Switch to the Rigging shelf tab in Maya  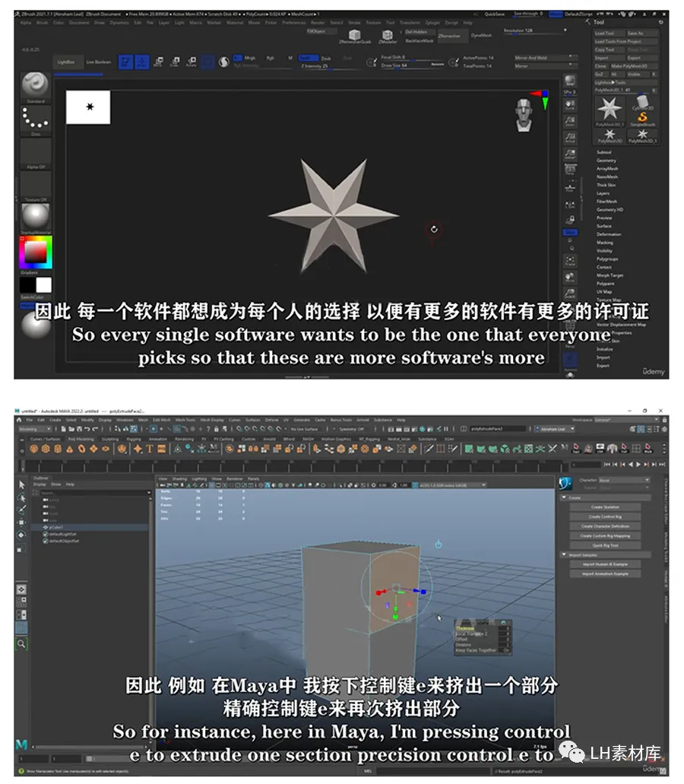(x=134, y=439)
